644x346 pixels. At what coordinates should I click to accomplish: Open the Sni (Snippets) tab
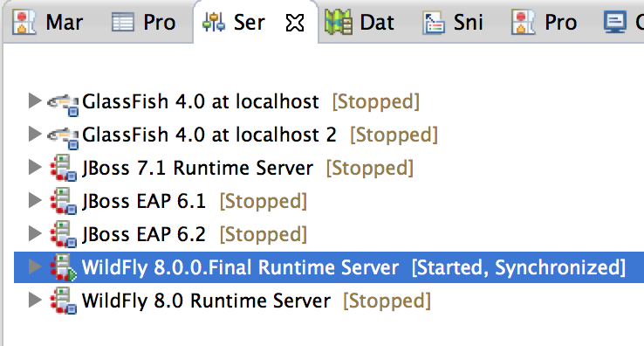pos(454,22)
